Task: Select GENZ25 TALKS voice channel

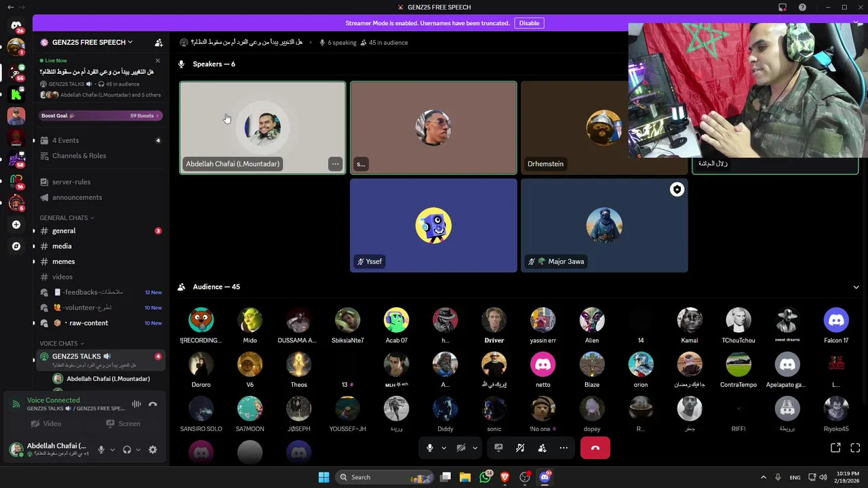Action: point(100,359)
